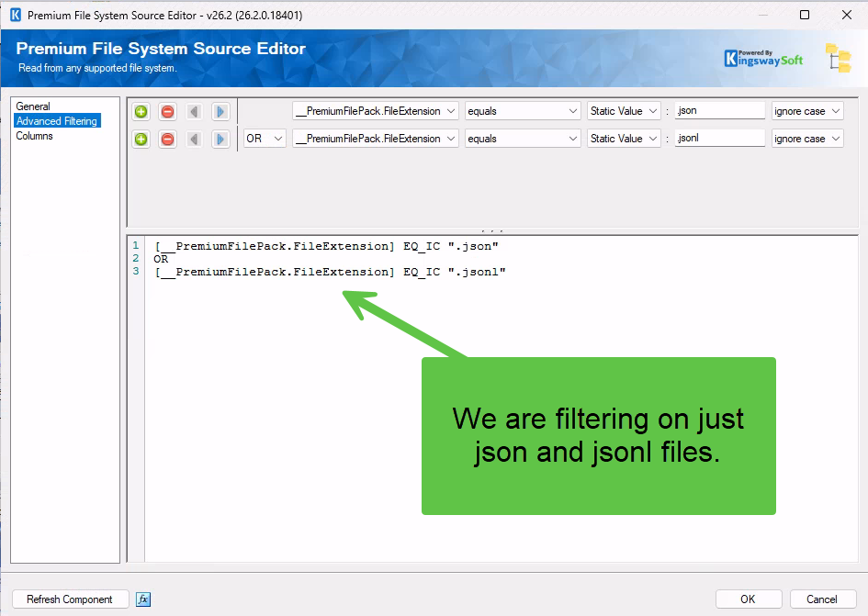Select the General page
This screenshot has height=616, width=868.
tap(33, 106)
